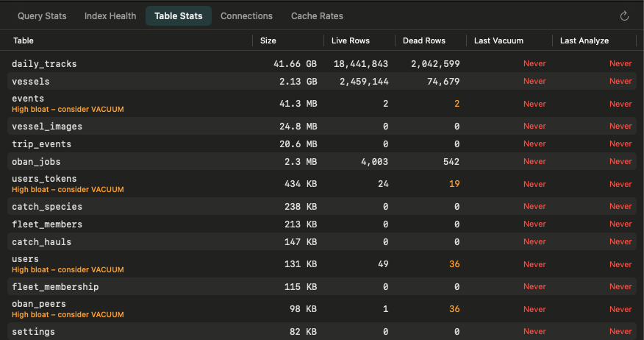Viewport: 644px width, 340px height.
Task: Click the 213 KB size value
Action: 301,224
